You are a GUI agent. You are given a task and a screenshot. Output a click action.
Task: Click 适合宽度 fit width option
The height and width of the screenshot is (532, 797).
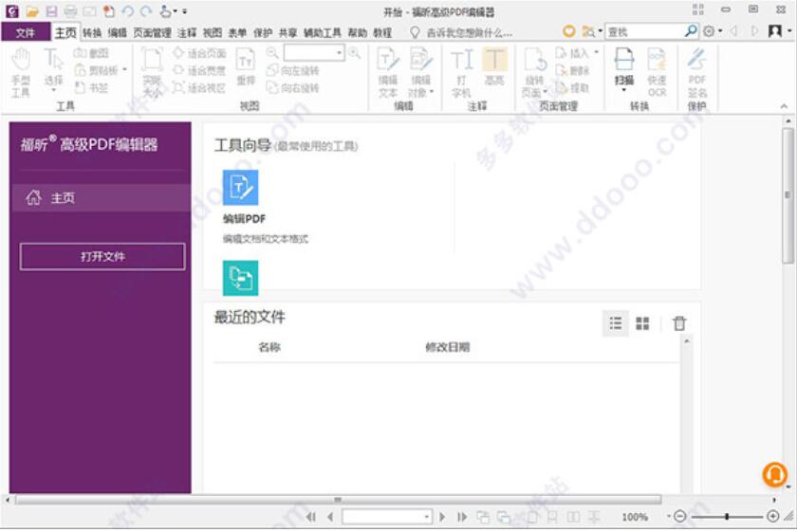coord(199,70)
